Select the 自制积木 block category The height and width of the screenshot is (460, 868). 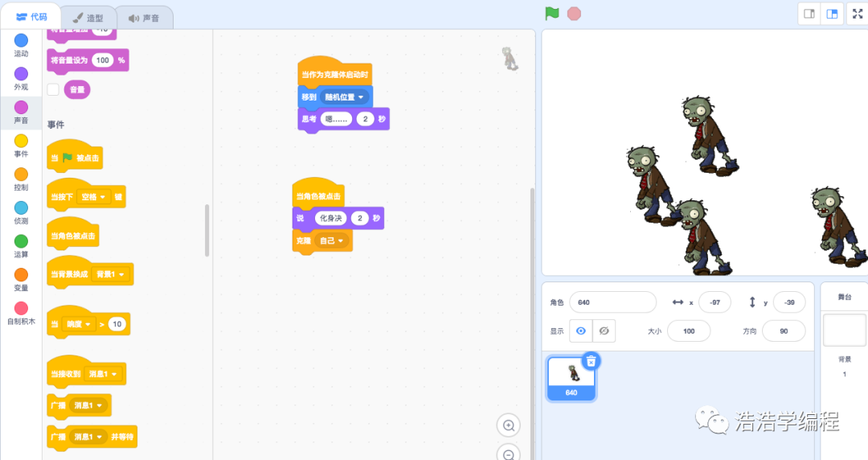[21, 314]
